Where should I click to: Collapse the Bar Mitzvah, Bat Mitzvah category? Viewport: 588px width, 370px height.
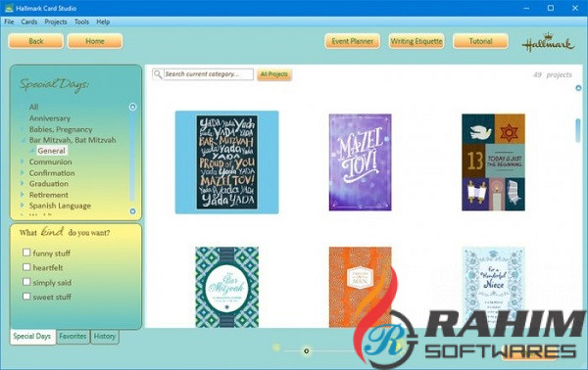23,140
